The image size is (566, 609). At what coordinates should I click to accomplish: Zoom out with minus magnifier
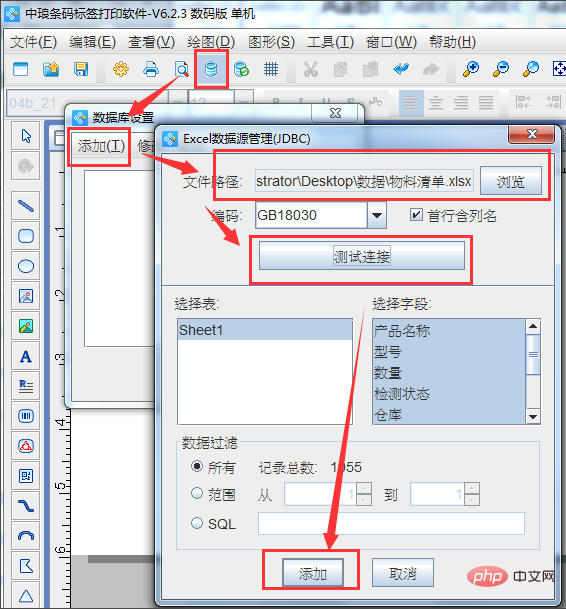(x=501, y=70)
